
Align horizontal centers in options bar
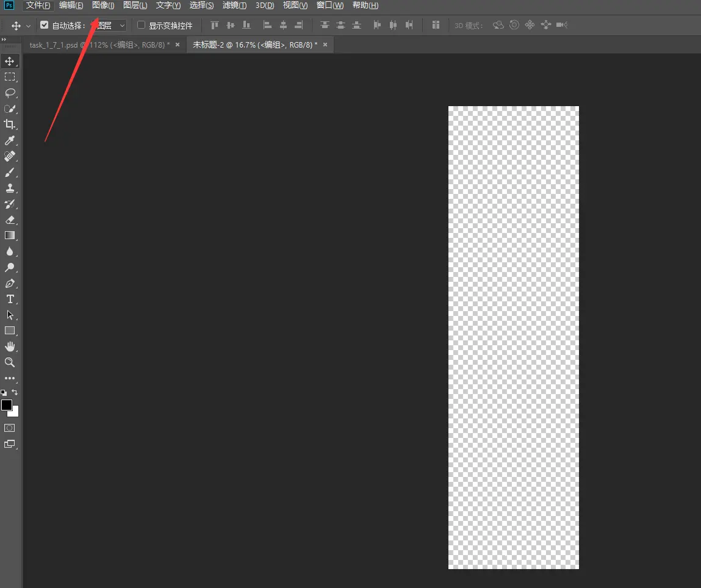coord(284,25)
